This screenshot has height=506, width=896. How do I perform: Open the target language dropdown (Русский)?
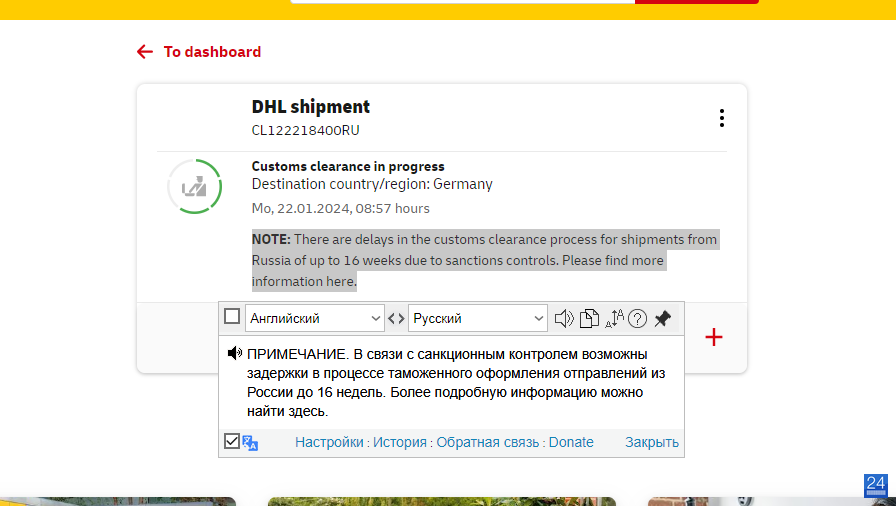(x=478, y=318)
